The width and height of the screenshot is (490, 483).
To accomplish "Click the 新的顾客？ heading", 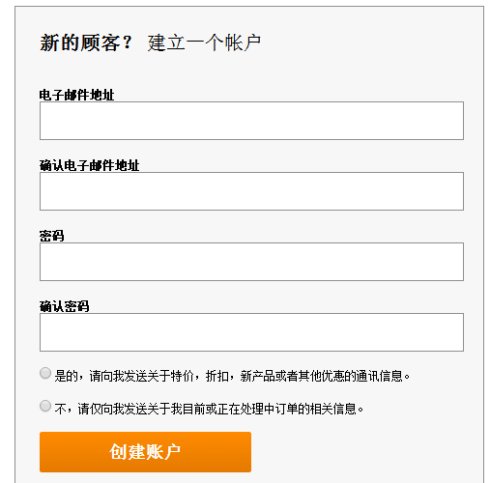I will pyautogui.click(x=86, y=43).
